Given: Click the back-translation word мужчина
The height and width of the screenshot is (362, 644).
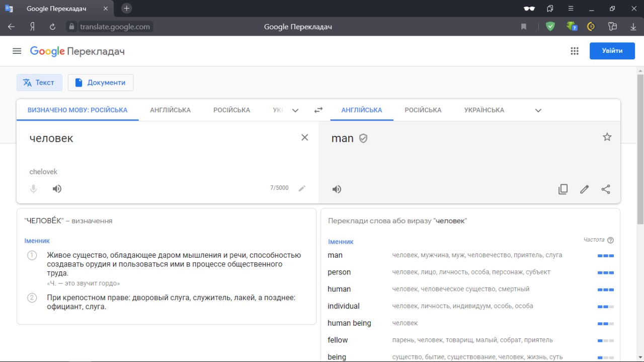Looking at the screenshot, I should coord(434,255).
